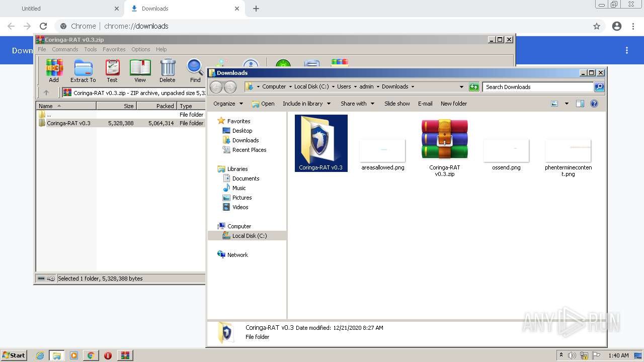This screenshot has height=362, width=644.
Task: Click the Chrome icon in taskbar
Action: [x=91, y=355]
